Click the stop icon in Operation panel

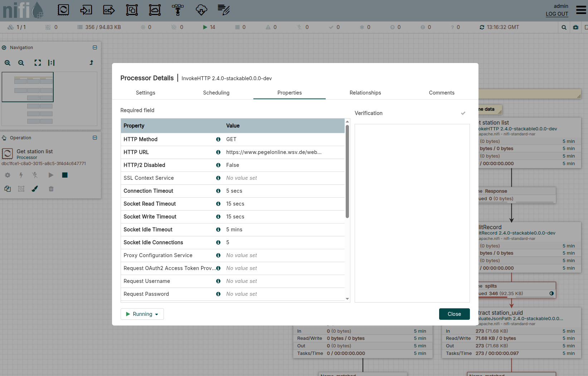click(65, 175)
